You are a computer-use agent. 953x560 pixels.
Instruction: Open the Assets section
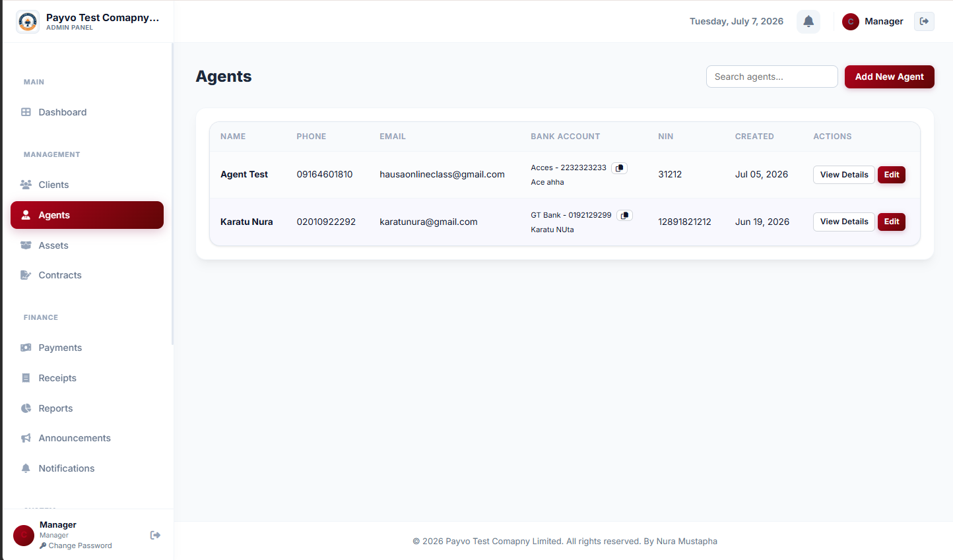(x=87, y=245)
